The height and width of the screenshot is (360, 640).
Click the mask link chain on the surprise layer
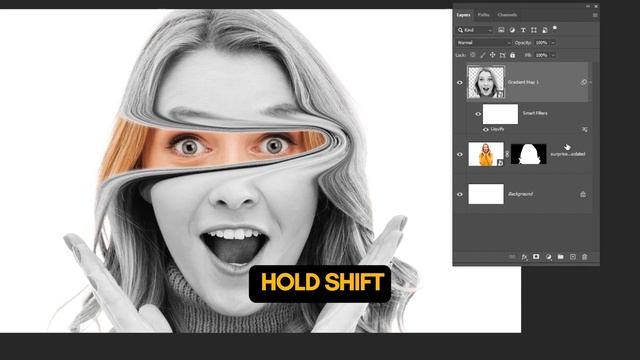point(507,154)
